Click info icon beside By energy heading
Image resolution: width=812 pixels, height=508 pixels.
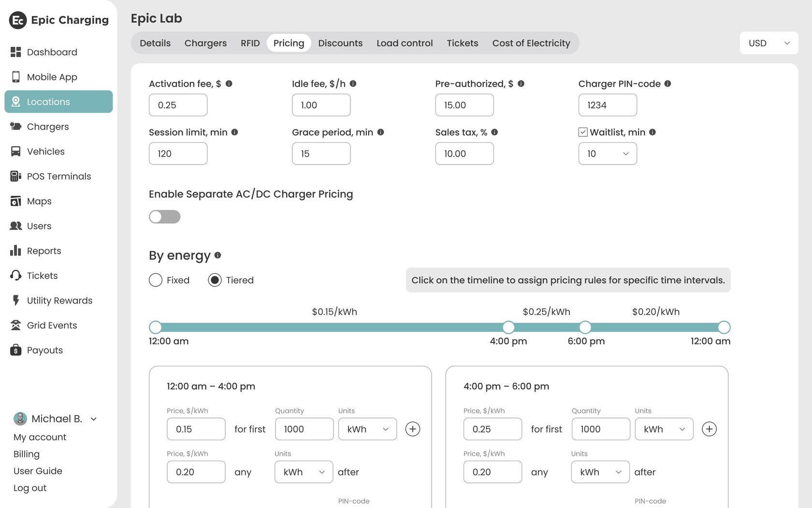[218, 255]
